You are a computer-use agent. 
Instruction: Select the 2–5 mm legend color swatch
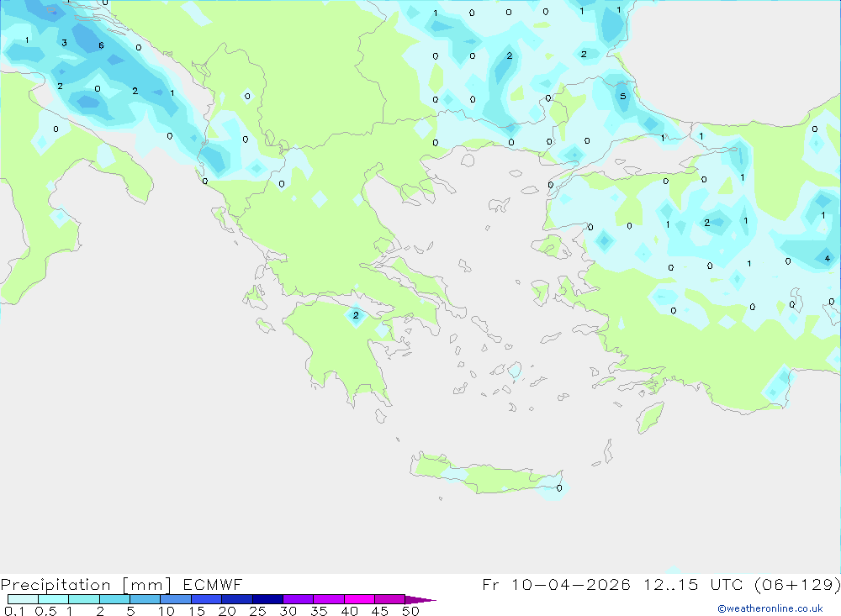coord(114,599)
